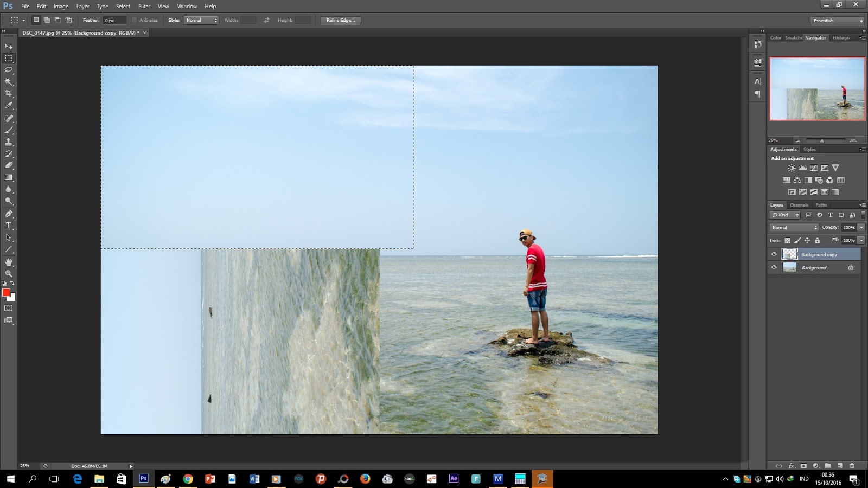
Task: Select the Pen tool
Action: 9,214
